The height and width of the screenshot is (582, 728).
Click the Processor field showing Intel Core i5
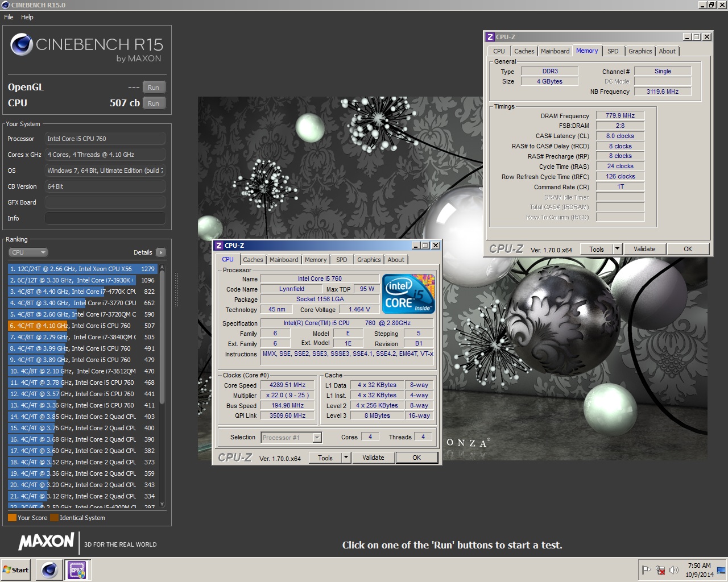click(105, 139)
